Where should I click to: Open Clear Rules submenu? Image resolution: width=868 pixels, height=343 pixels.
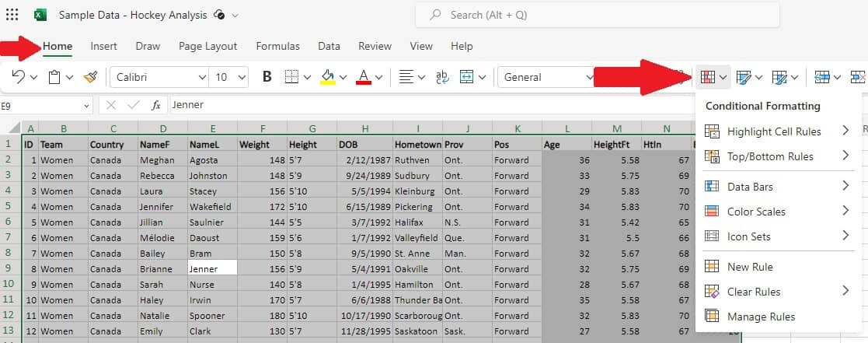(x=777, y=292)
